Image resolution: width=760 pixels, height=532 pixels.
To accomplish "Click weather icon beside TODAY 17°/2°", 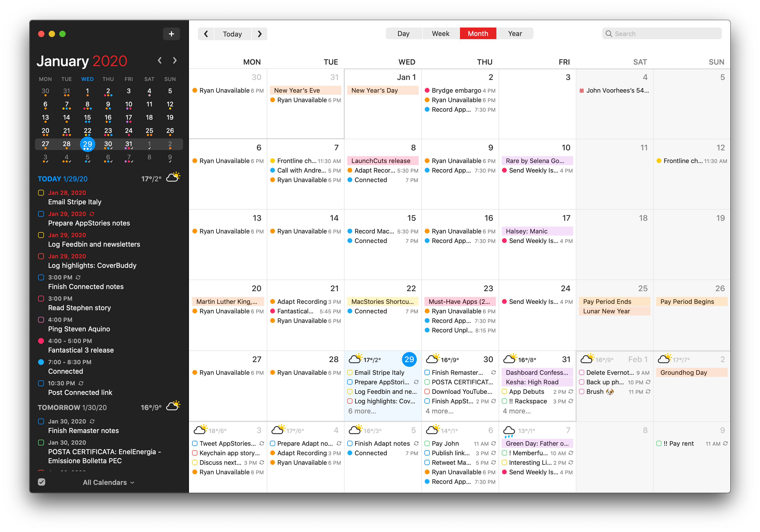I will click(x=173, y=177).
